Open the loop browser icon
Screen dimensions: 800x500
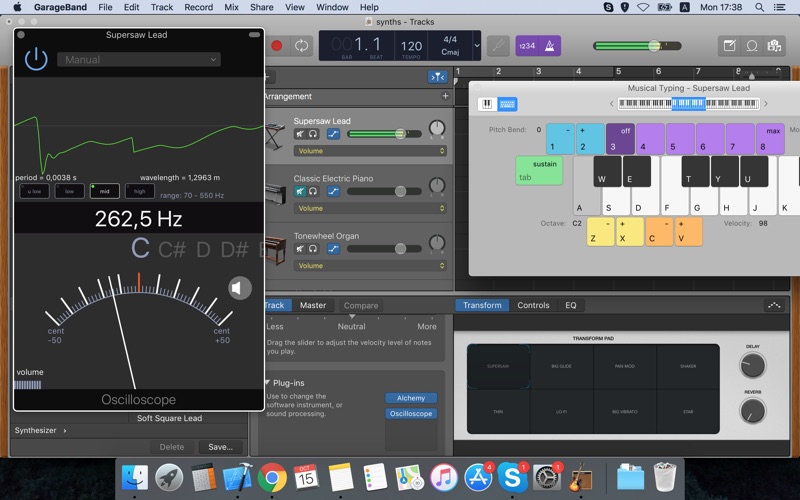click(752, 46)
